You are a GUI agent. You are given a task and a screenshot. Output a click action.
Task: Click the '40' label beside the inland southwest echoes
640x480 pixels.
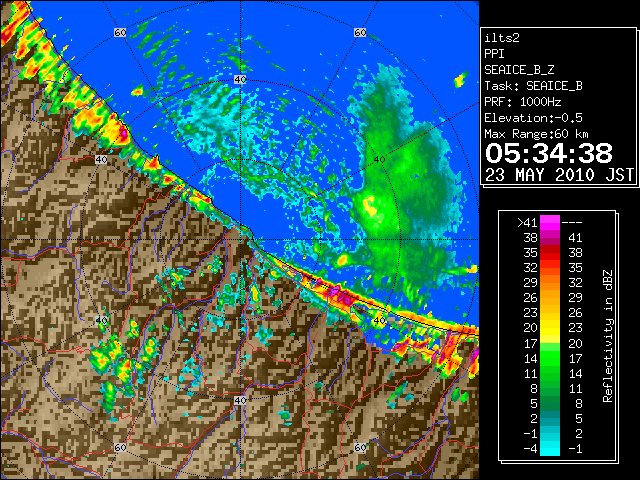[101, 320]
